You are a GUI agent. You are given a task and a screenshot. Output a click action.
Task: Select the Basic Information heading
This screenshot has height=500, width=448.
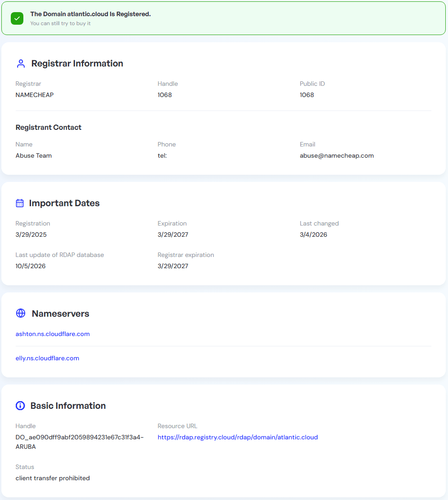(68, 406)
